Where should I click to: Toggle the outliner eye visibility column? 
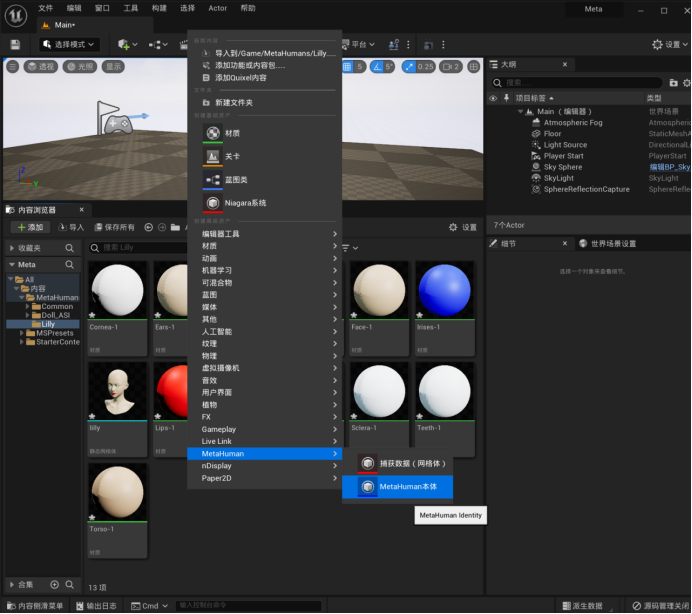pos(493,98)
